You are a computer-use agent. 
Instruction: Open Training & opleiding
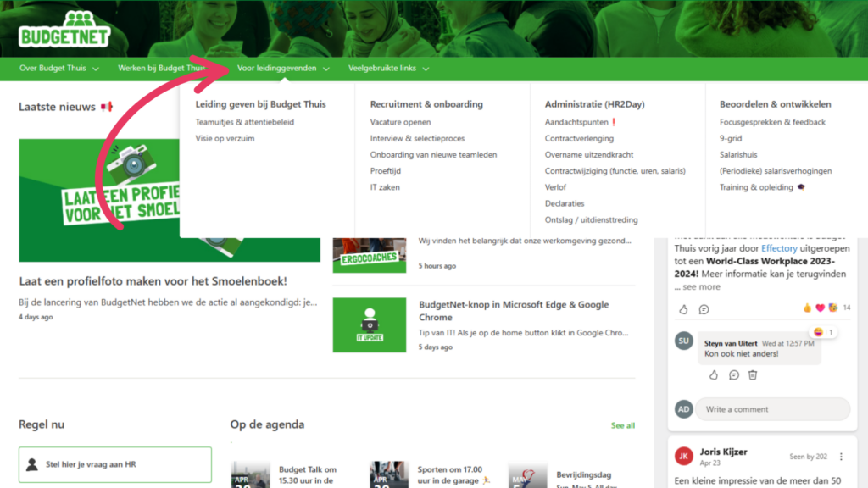[x=756, y=187]
